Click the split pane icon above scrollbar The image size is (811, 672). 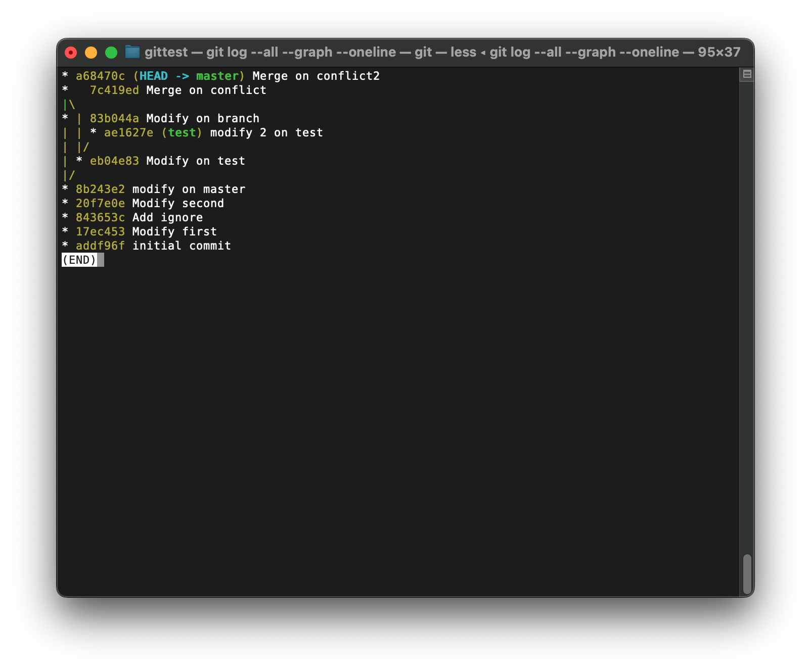(x=747, y=74)
